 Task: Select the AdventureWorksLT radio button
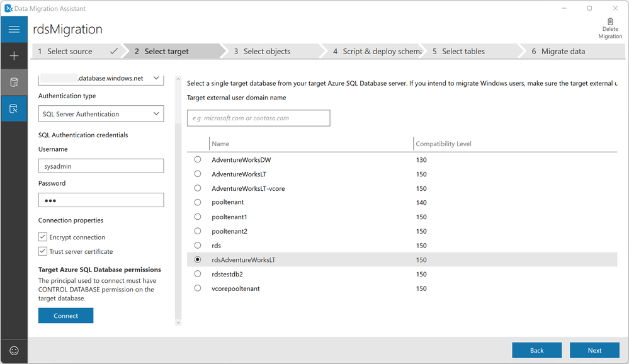tap(197, 174)
